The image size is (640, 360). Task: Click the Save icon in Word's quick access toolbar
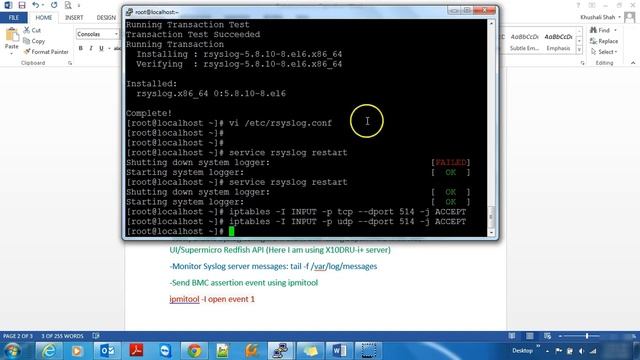click(22, 5)
